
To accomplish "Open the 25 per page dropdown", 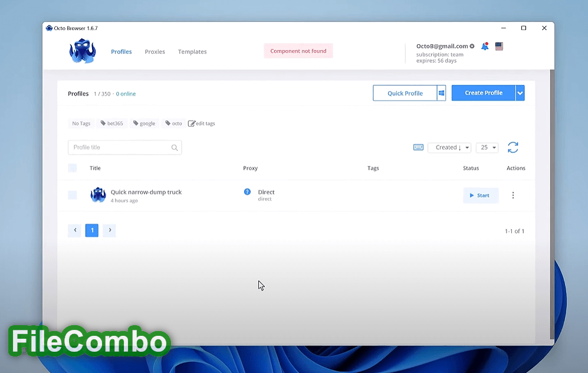I will [487, 148].
